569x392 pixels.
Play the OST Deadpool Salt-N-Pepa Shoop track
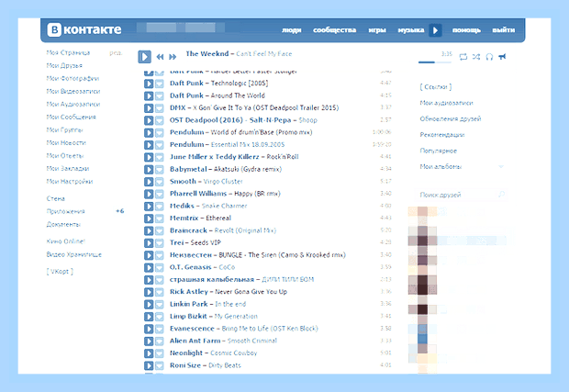[149, 120]
